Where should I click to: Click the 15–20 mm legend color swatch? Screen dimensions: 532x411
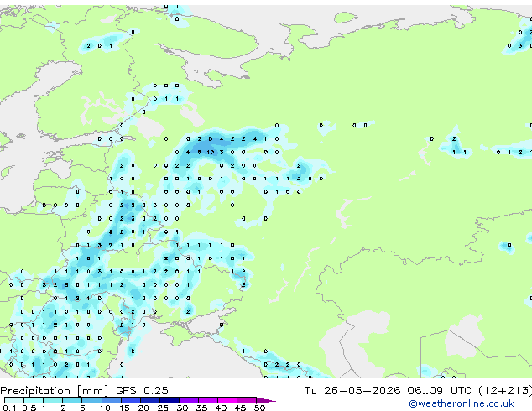(x=130, y=400)
